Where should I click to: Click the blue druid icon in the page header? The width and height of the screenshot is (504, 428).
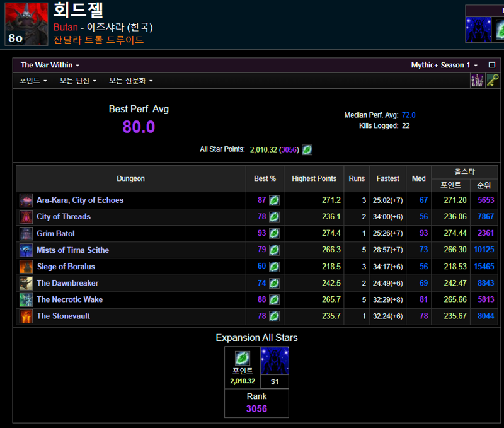pyautogui.click(x=479, y=30)
